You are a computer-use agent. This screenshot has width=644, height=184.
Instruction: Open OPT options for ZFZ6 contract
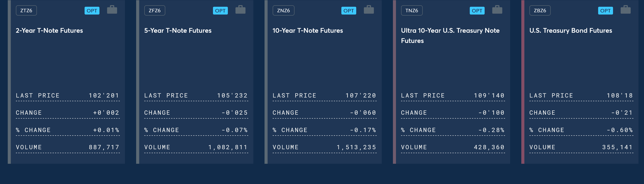[220, 10]
